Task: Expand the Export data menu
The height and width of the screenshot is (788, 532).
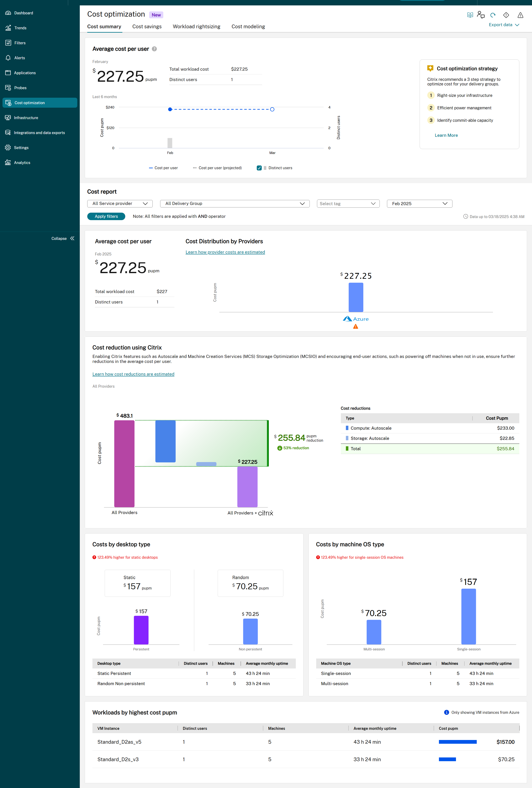Action: click(504, 25)
